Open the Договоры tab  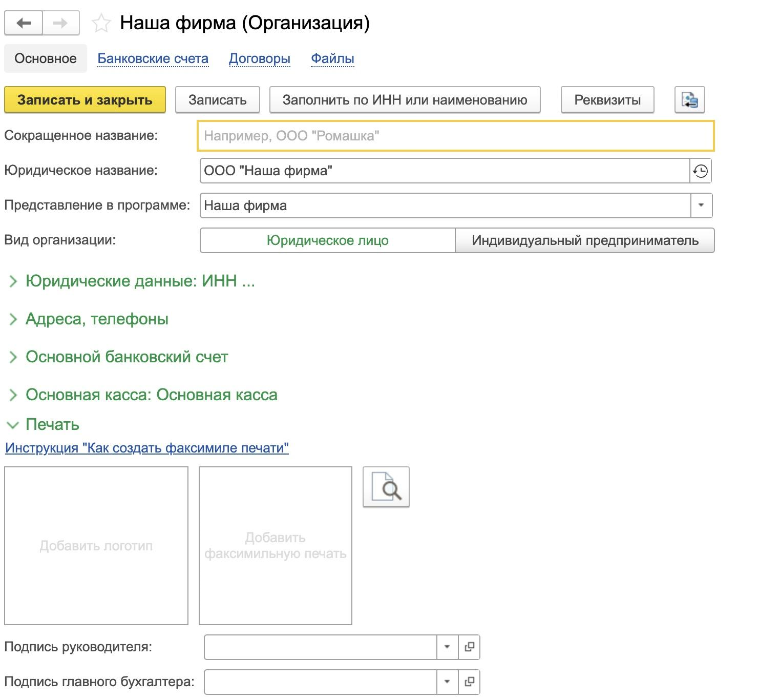tap(260, 58)
